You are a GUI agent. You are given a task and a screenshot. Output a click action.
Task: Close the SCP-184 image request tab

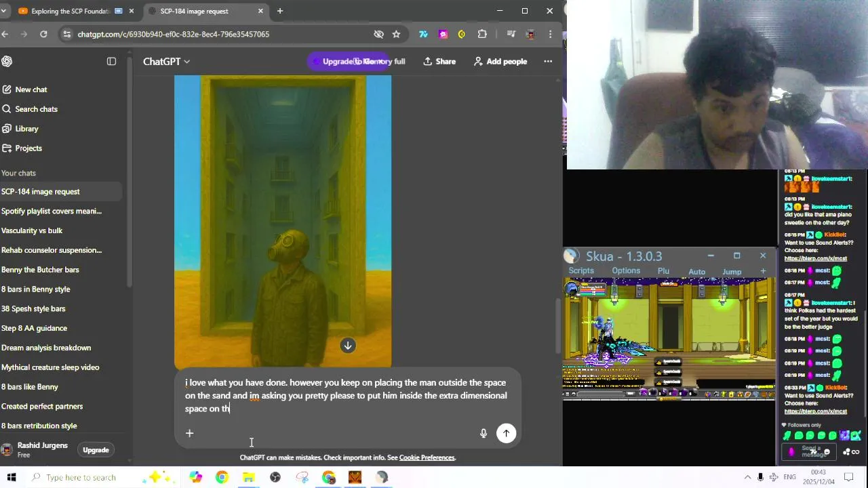click(x=260, y=11)
